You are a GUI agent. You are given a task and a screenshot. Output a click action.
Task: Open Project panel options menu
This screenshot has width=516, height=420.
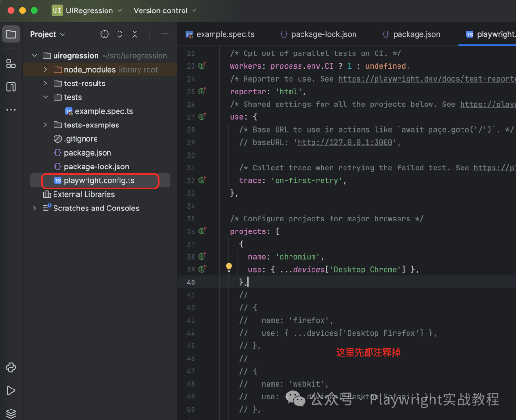pos(150,34)
